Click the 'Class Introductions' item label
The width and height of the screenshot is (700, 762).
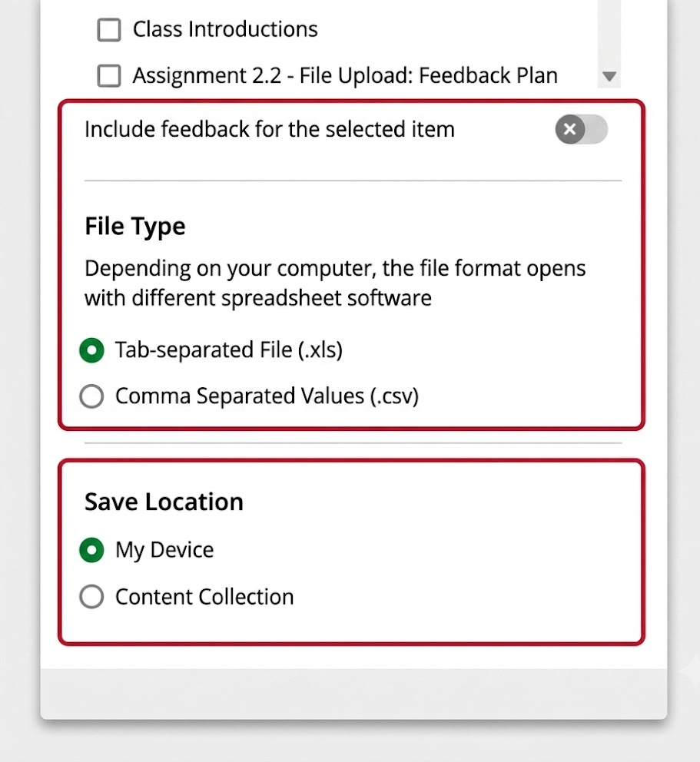pos(225,30)
